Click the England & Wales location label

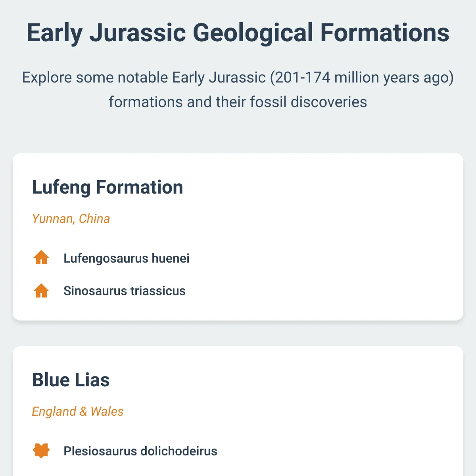78,411
